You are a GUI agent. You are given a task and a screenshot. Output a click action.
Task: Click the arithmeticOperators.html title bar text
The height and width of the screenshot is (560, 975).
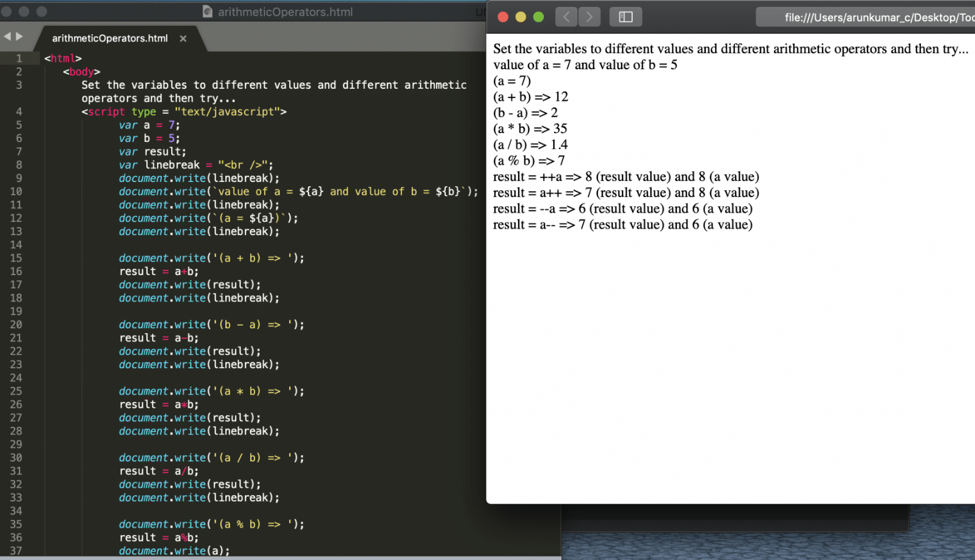tap(285, 11)
